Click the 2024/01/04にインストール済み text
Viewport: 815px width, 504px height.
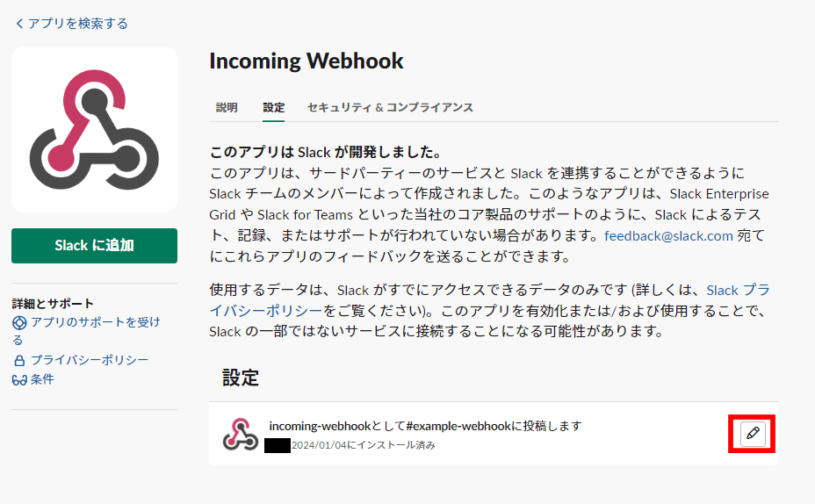pyautogui.click(x=364, y=445)
